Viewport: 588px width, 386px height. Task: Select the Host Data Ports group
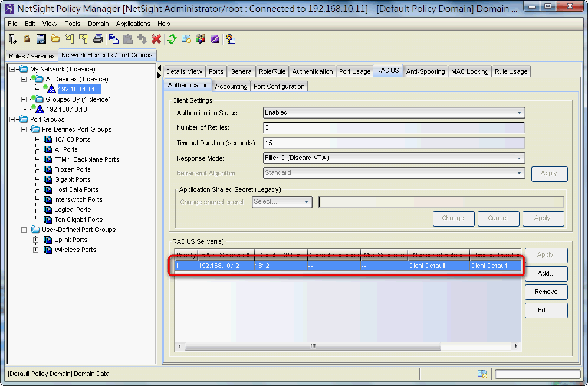coord(77,190)
